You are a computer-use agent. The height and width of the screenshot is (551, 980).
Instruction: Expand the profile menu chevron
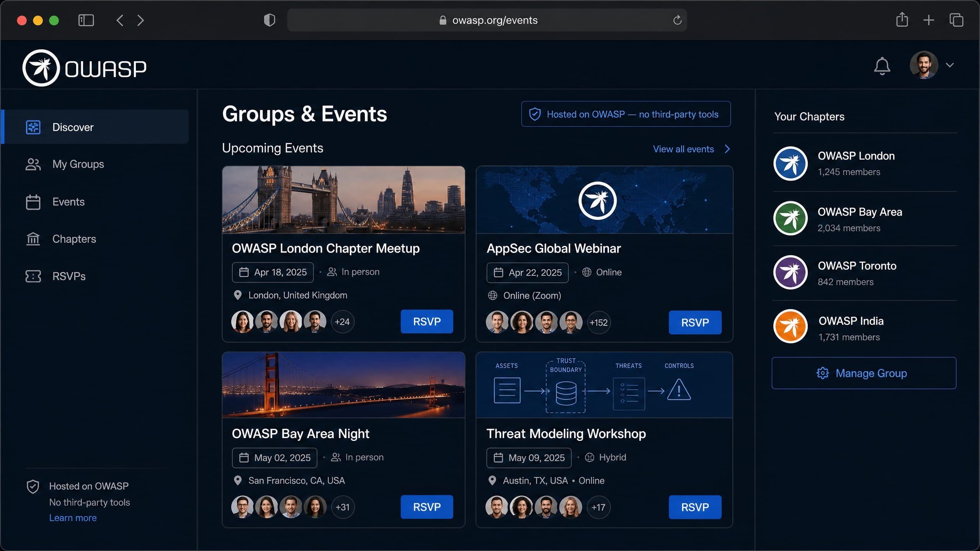tap(950, 65)
